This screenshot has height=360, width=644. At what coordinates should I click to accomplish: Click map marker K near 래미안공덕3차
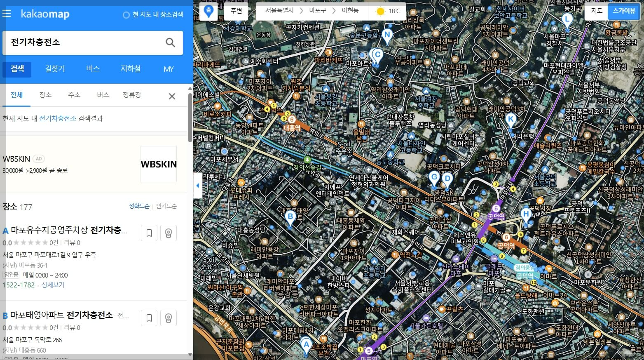pos(511,121)
